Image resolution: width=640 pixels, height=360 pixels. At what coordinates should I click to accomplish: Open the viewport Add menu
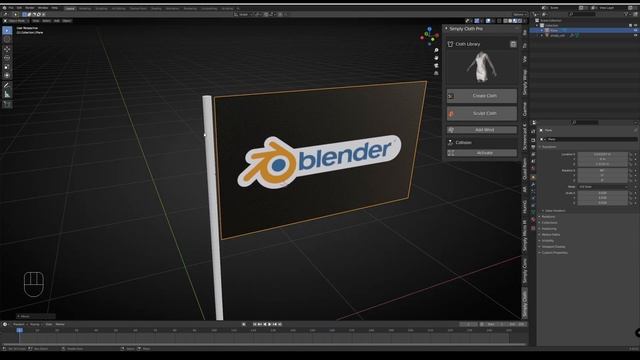pos(57,20)
